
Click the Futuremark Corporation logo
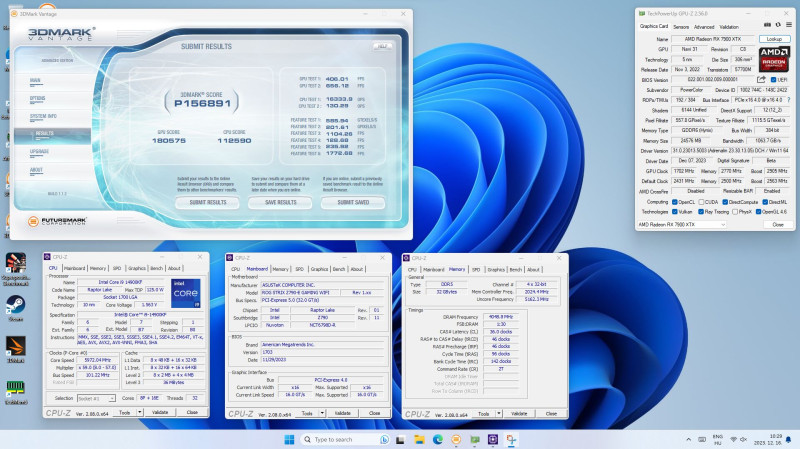(58, 221)
